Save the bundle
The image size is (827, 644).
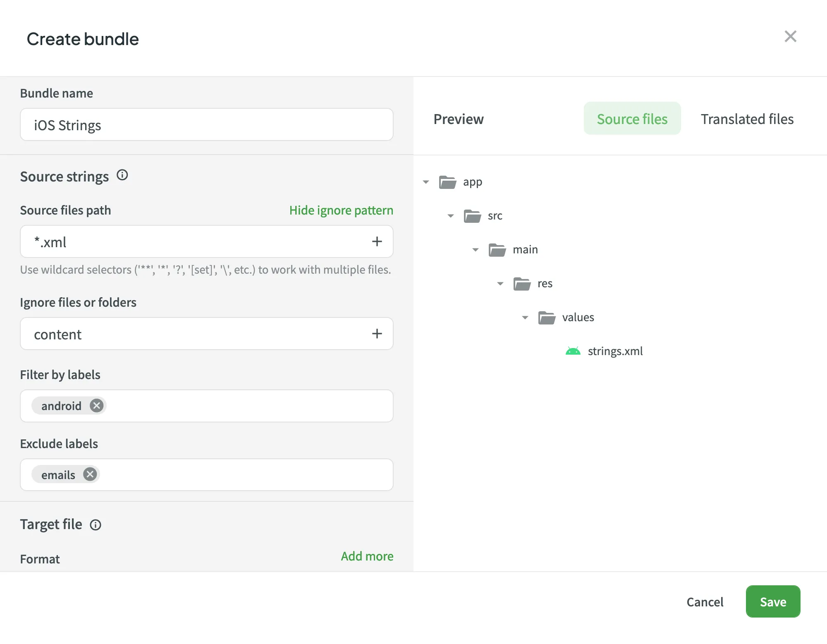tap(773, 601)
